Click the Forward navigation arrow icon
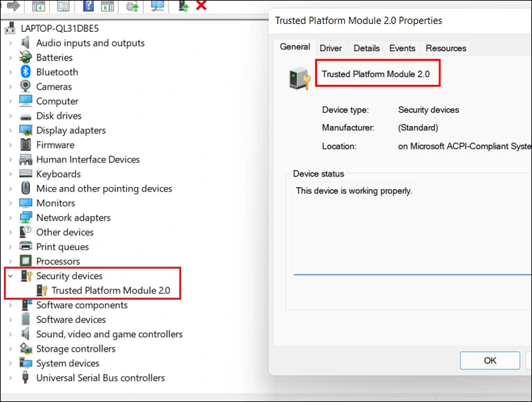The width and height of the screenshot is (532, 402). [x=15, y=7]
